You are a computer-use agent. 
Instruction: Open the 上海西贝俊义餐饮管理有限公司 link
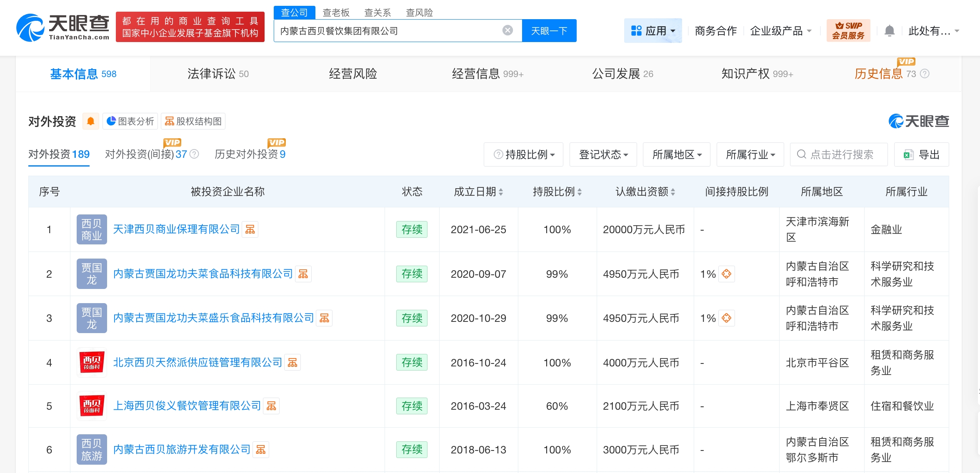(187, 406)
